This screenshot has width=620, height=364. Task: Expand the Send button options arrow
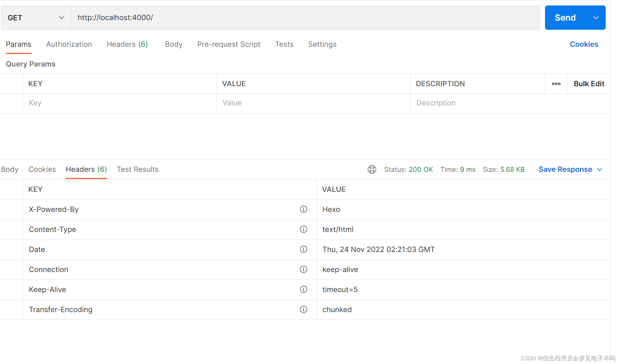pyautogui.click(x=596, y=18)
